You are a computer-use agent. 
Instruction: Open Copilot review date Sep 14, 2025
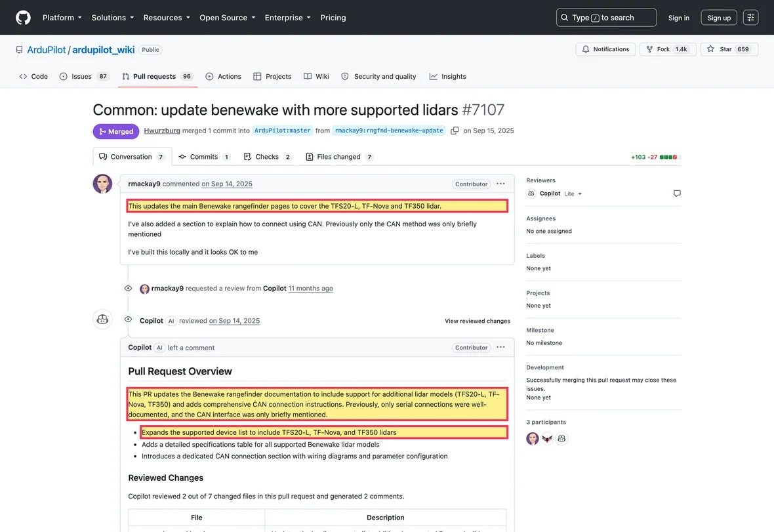pos(234,321)
